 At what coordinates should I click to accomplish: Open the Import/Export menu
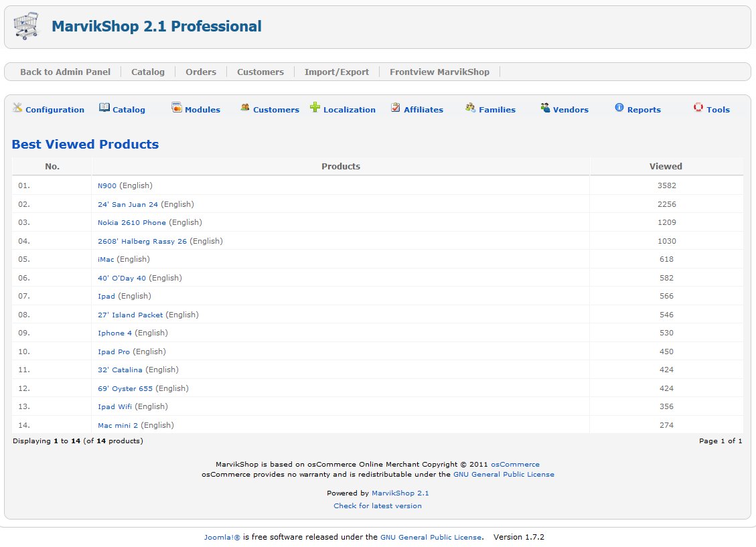tap(337, 72)
